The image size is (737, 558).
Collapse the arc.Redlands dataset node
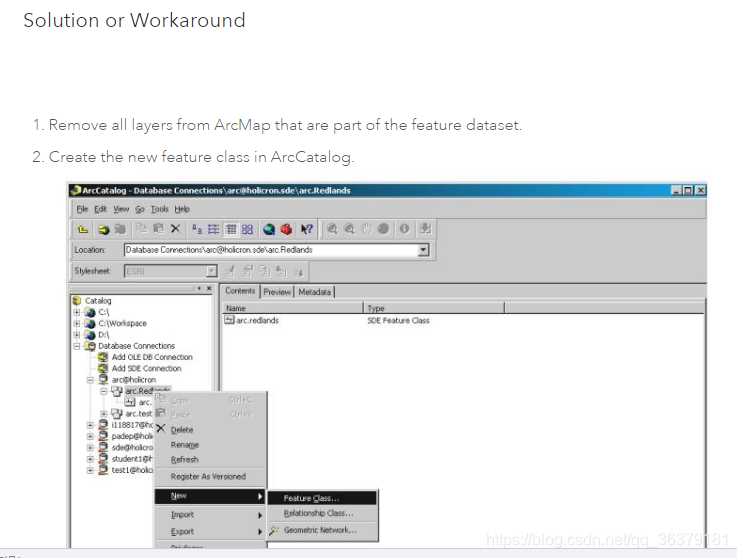[x=104, y=391]
